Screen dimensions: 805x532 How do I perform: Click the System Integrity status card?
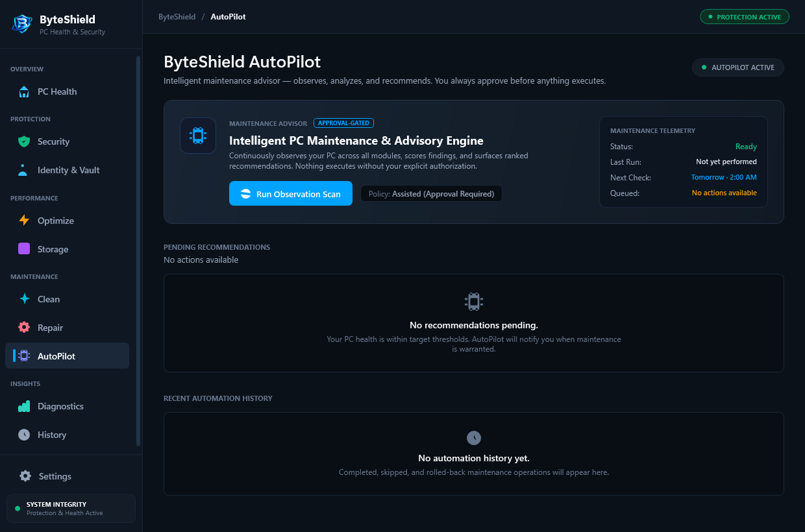[71, 509]
